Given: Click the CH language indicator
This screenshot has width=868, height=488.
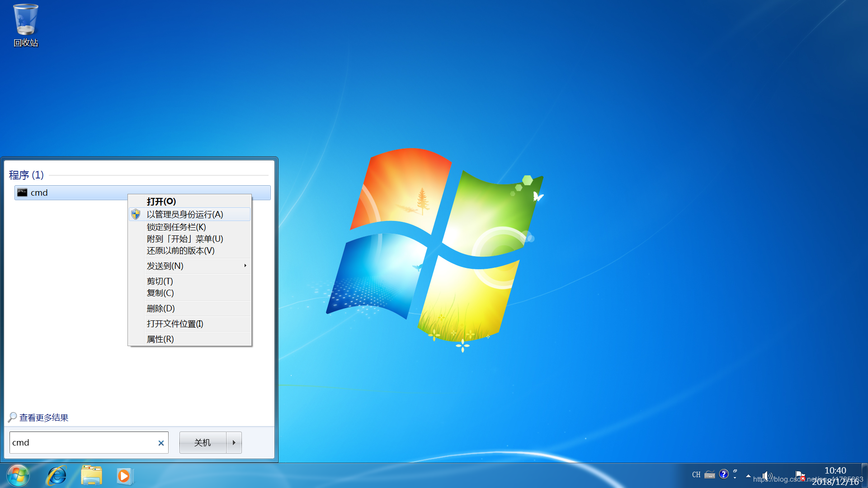Looking at the screenshot, I should pos(696,475).
